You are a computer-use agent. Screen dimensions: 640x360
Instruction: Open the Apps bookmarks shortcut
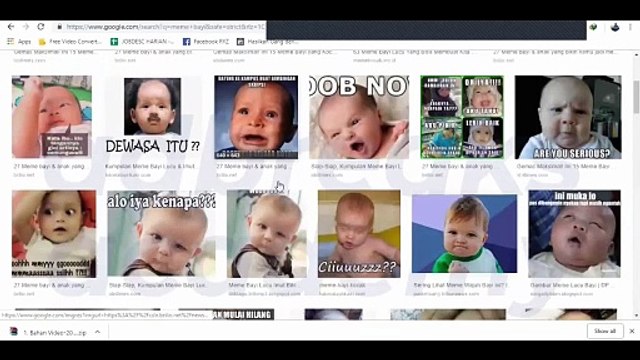tap(19, 42)
